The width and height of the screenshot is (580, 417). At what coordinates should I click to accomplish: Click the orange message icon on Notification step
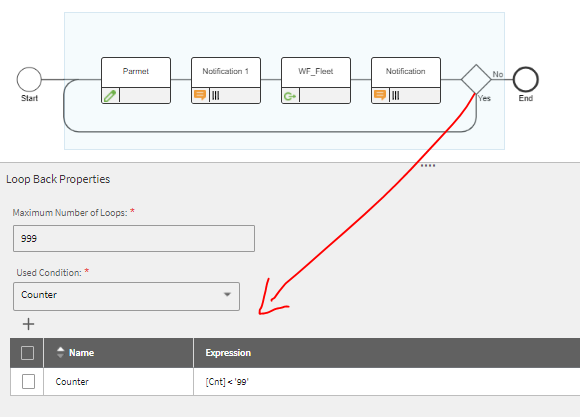coord(380,95)
